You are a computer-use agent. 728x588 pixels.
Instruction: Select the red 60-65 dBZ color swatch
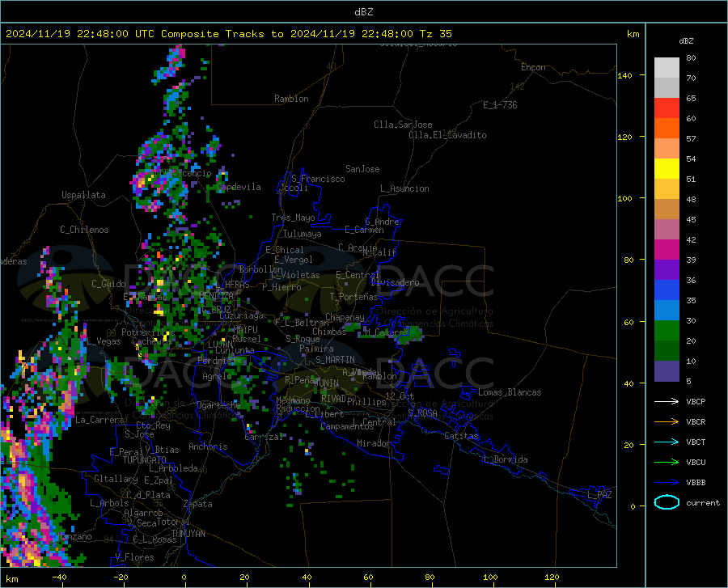click(x=667, y=108)
